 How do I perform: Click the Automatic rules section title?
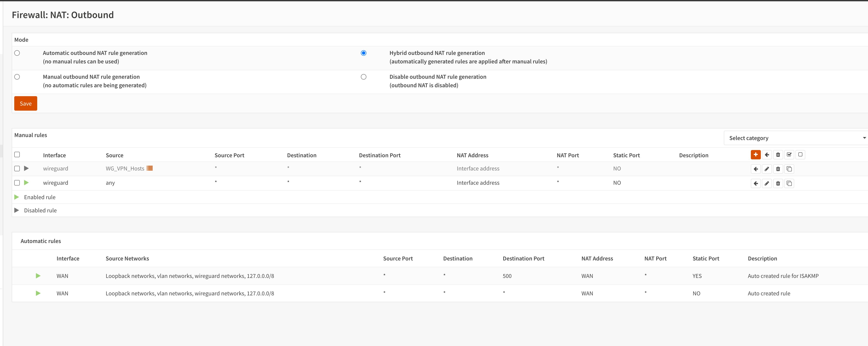click(x=41, y=241)
